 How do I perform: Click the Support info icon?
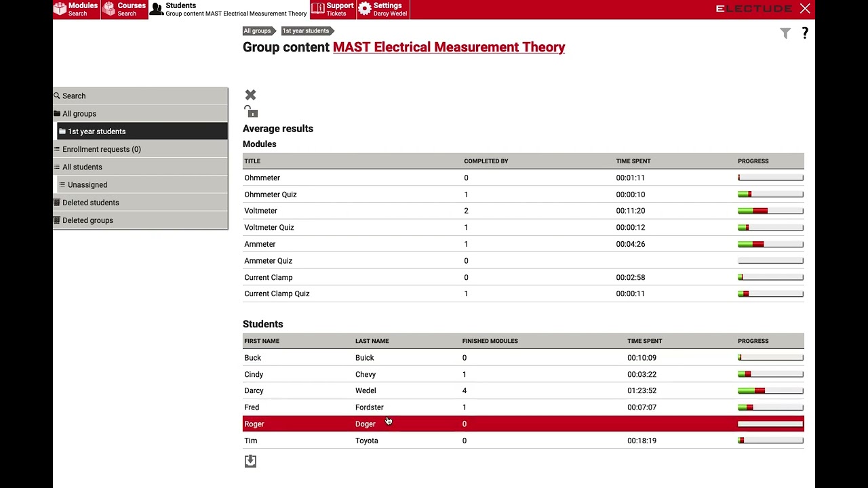317,9
